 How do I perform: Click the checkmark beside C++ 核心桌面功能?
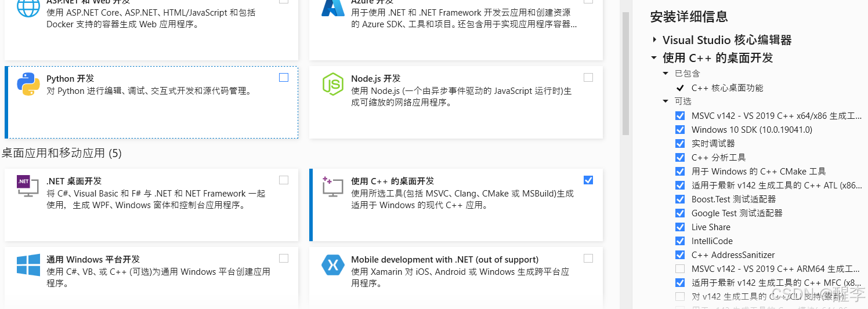click(x=680, y=88)
